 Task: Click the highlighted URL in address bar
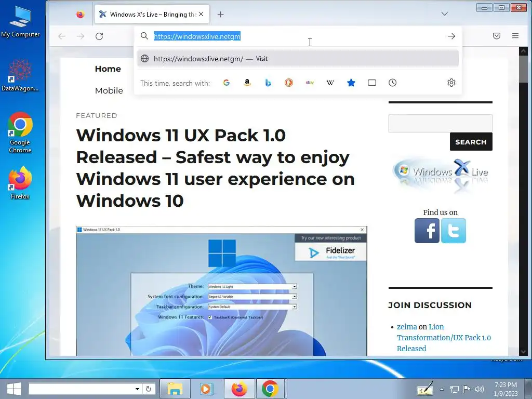pos(197,36)
